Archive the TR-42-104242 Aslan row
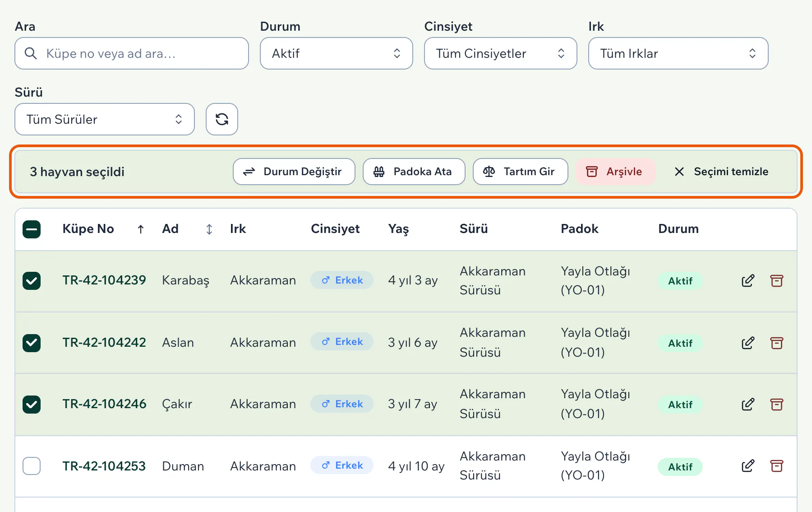Viewport: 812px width, 512px height. coord(777,343)
